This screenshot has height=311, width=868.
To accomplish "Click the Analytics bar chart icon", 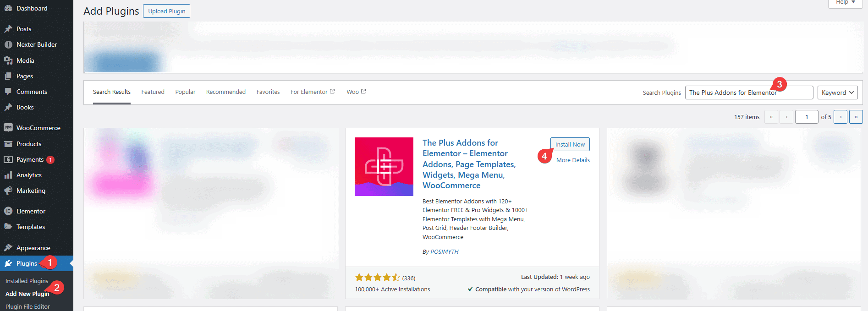I will pyautogui.click(x=8, y=175).
